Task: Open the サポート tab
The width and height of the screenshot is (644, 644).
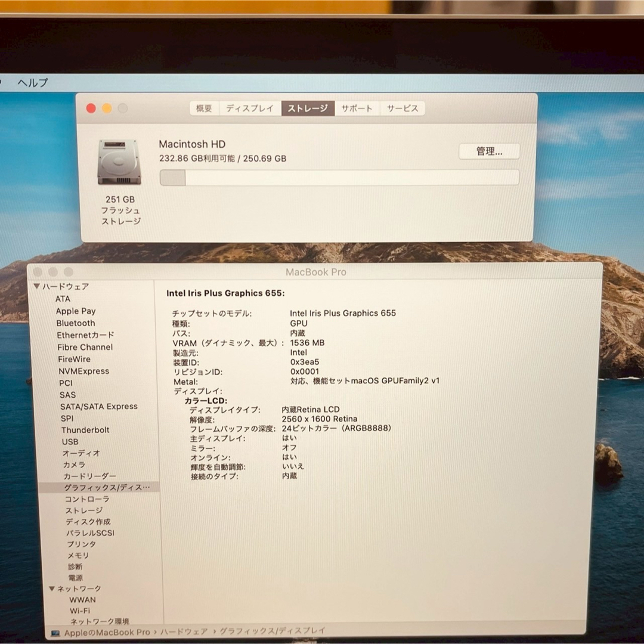Action: click(357, 109)
